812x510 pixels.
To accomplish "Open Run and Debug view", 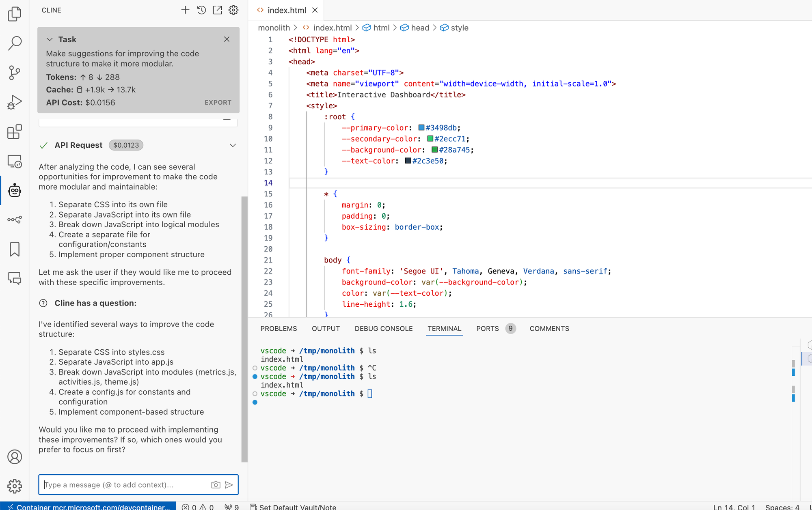I will click(x=15, y=102).
